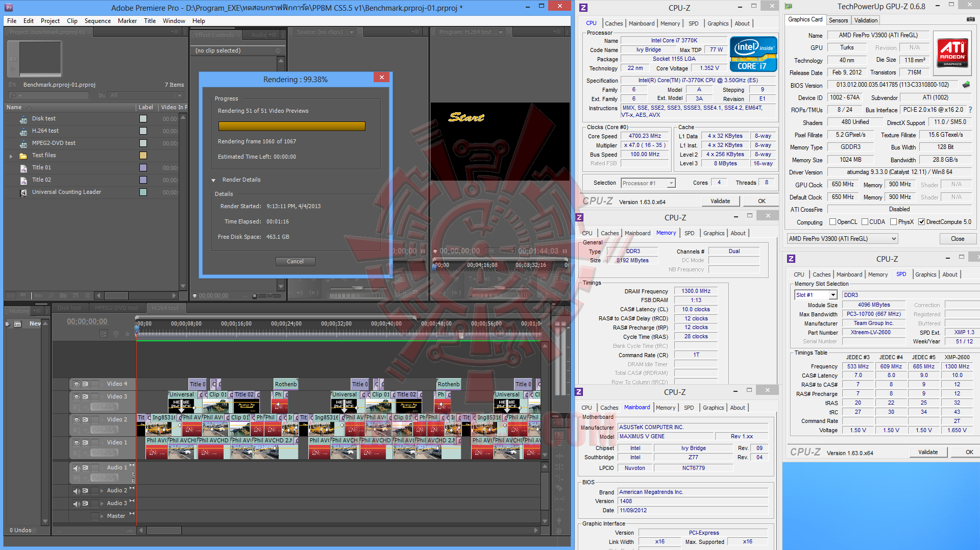Click the Bus Interface question mark icon
The image size is (980, 550).
click(970, 110)
